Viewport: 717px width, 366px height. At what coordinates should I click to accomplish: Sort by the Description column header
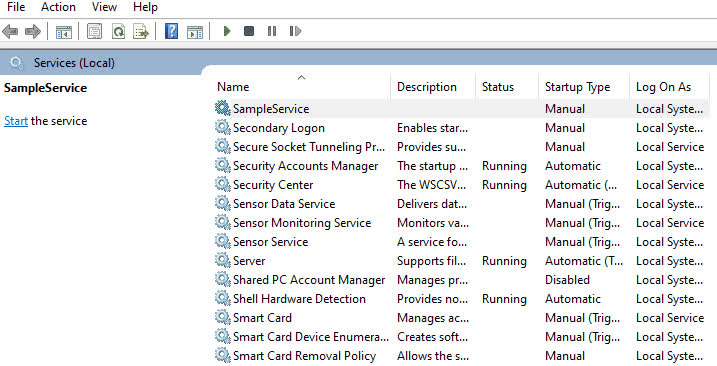coord(427,87)
